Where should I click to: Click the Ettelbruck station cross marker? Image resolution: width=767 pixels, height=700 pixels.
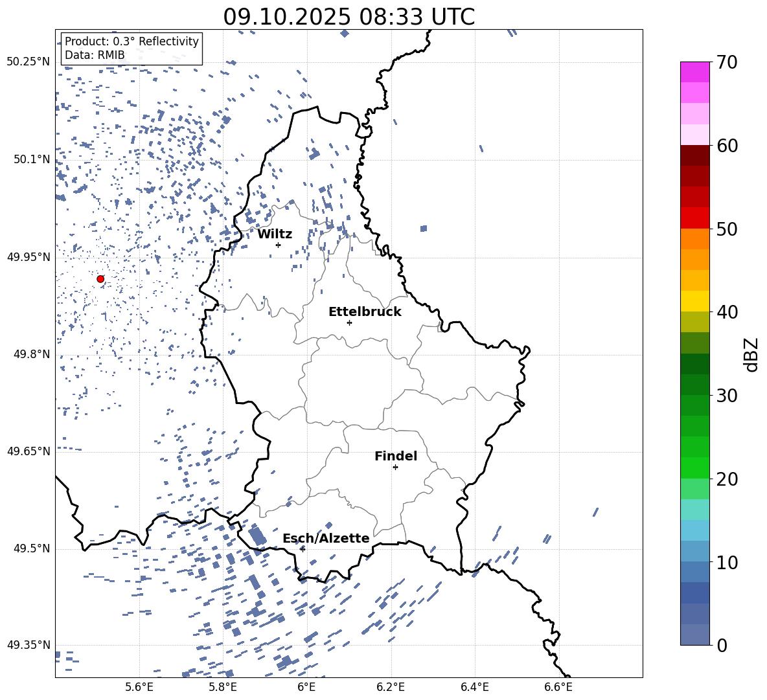click(x=349, y=322)
